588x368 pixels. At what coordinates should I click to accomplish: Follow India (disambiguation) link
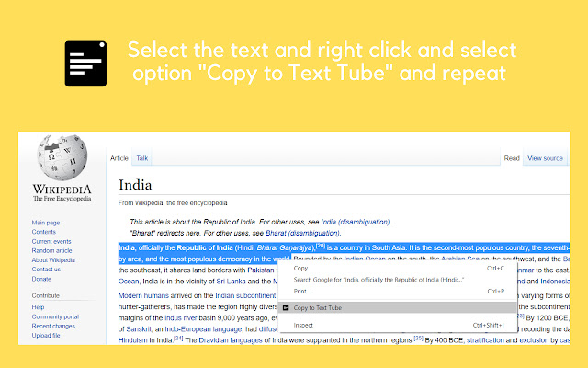pos(356,222)
